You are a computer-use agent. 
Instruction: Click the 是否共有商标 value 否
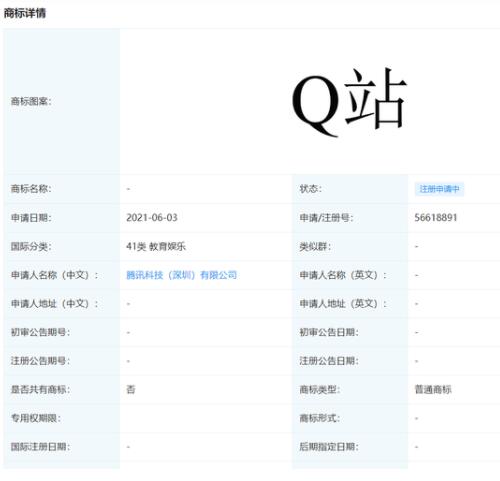point(131,389)
